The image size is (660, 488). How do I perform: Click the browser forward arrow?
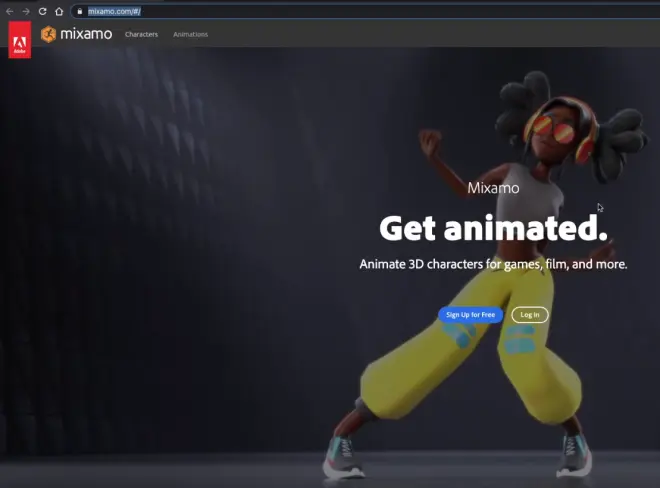26,11
